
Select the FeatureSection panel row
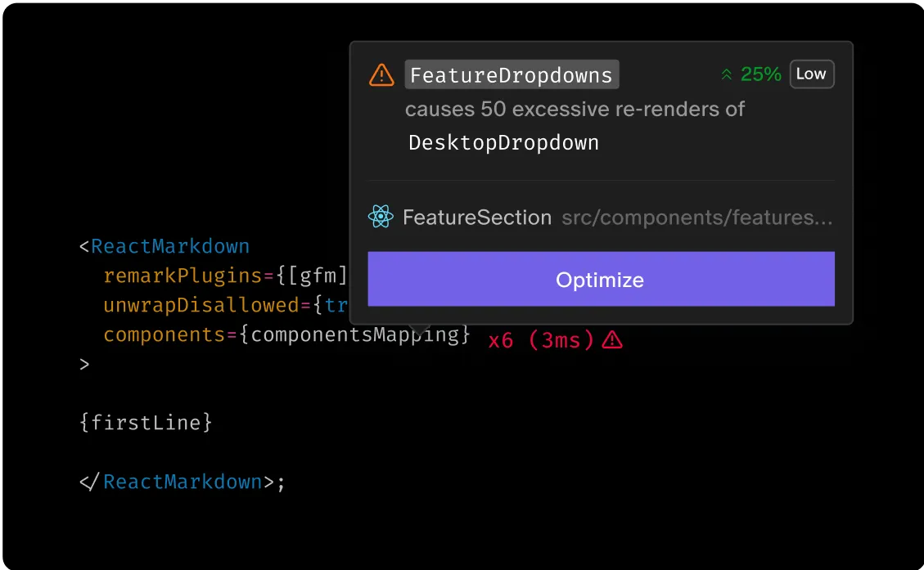pyautogui.click(x=602, y=217)
